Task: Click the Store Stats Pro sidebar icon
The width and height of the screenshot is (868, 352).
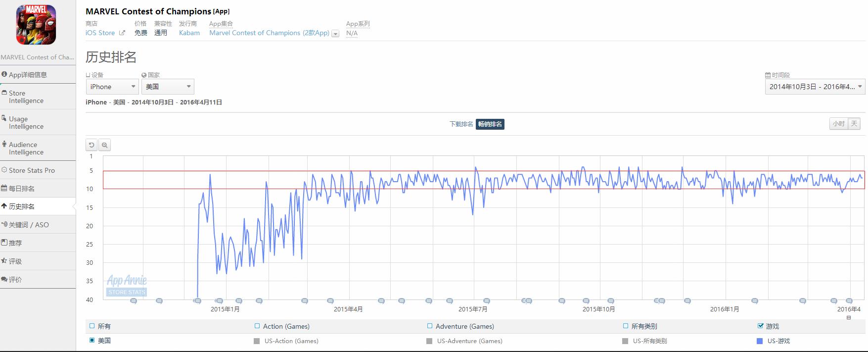Action: (x=4, y=170)
